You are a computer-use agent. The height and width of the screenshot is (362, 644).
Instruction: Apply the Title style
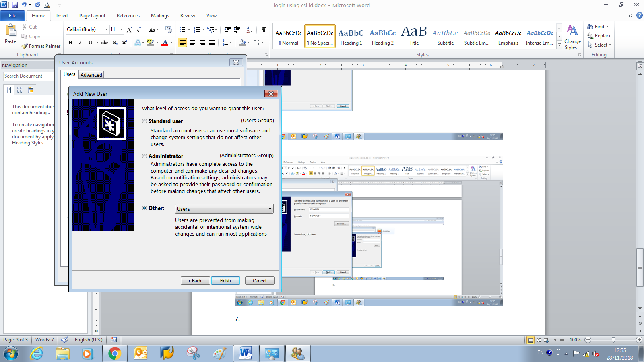[414, 36]
